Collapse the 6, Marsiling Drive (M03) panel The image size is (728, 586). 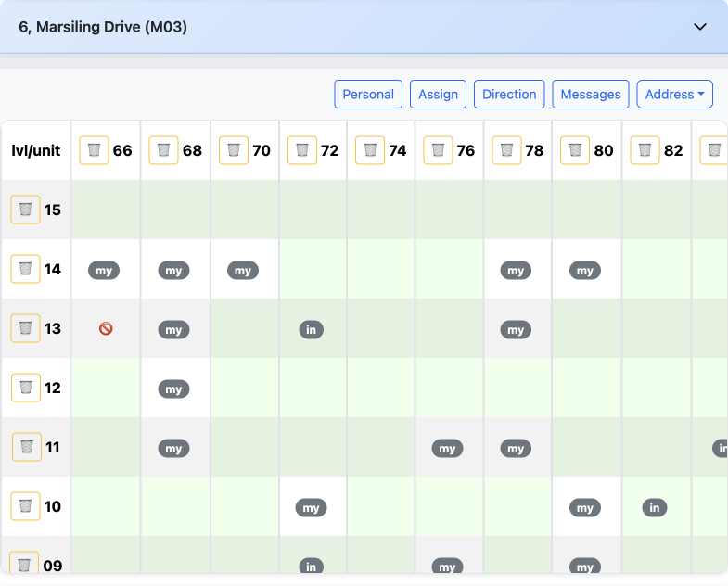[x=700, y=27]
